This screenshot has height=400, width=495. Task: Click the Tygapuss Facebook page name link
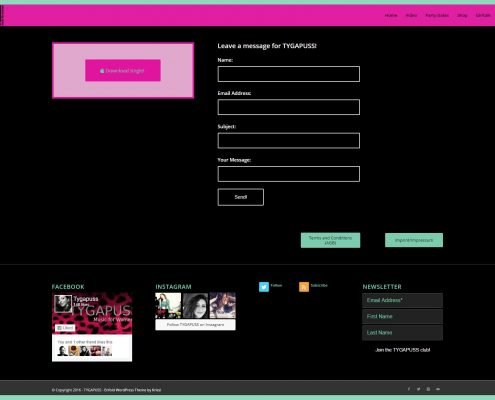point(86,299)
